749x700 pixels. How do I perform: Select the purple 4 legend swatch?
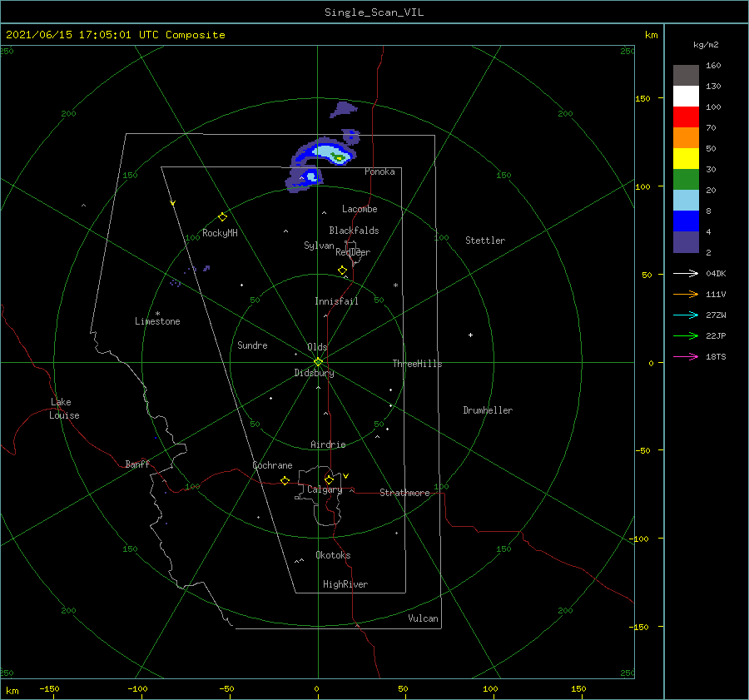coord(686,241)
